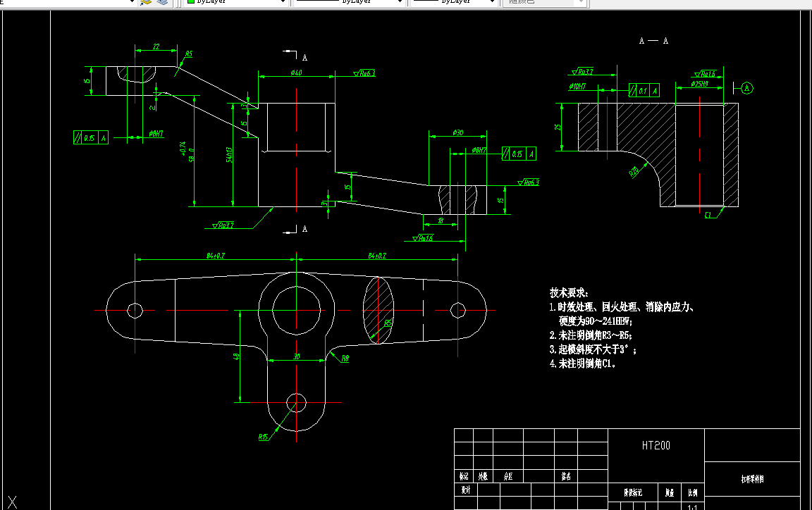The image size is (812, 510).
Task: Select the 22 width dimension text
Action: tap(156, 46)
